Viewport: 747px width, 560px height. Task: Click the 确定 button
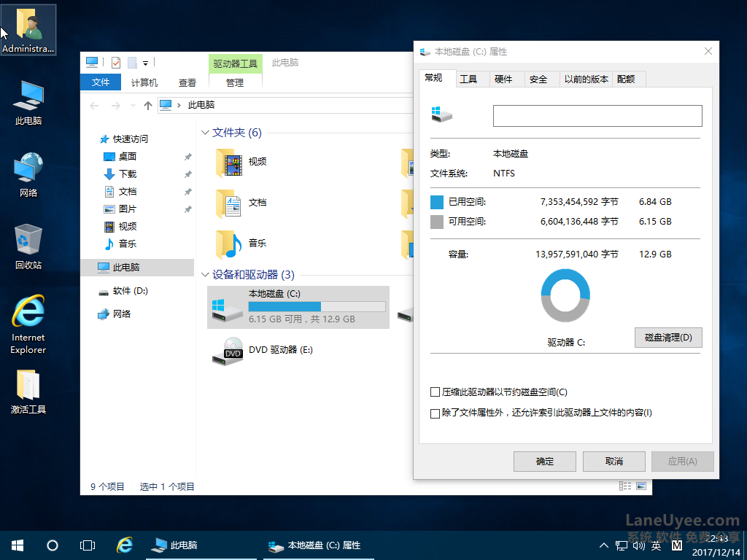(x=545, y=462)
